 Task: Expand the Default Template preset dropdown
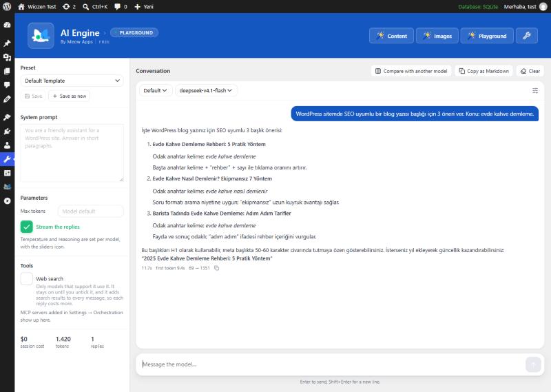(72, 81)
